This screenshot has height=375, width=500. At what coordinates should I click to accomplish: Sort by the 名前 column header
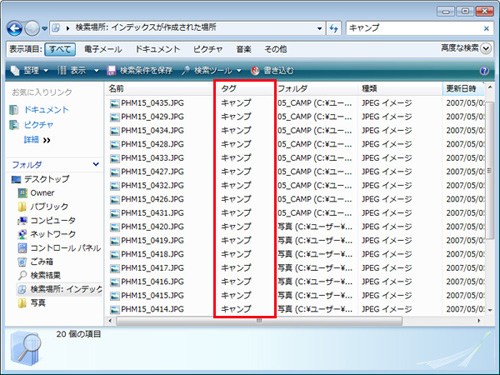[159, 89]
